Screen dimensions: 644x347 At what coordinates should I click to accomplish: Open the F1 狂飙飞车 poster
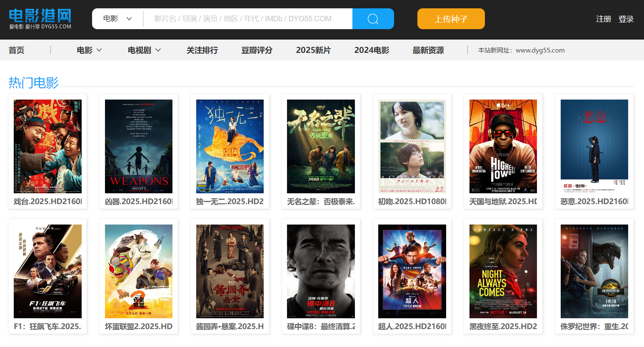click(x=47, y=271)
